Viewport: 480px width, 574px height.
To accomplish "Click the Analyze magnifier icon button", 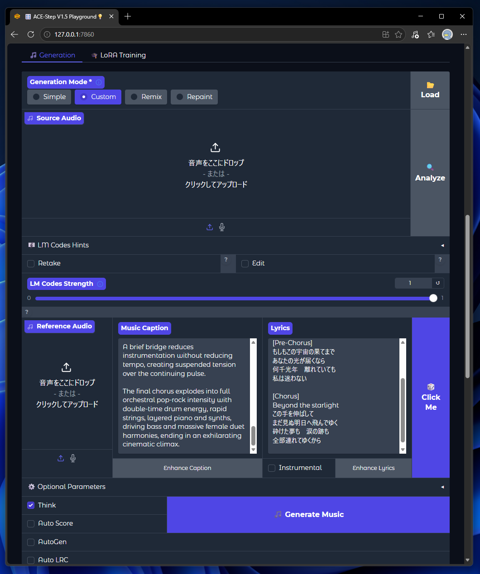I will coord(430,173).
